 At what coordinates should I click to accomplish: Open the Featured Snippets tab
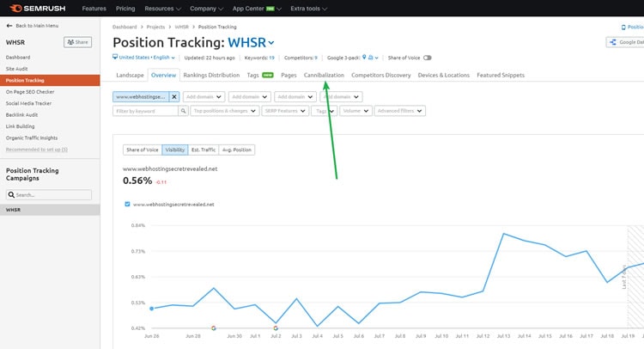(x=501, y=76)
